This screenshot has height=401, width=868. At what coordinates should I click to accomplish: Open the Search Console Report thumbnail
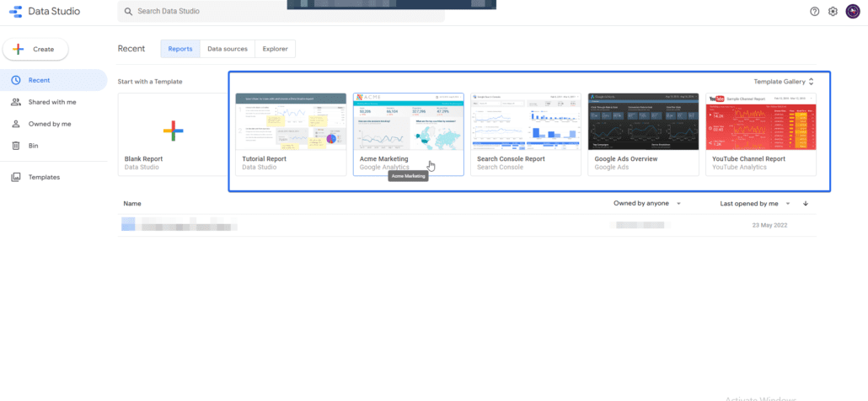pyautogui.click(x=526, y=121)
